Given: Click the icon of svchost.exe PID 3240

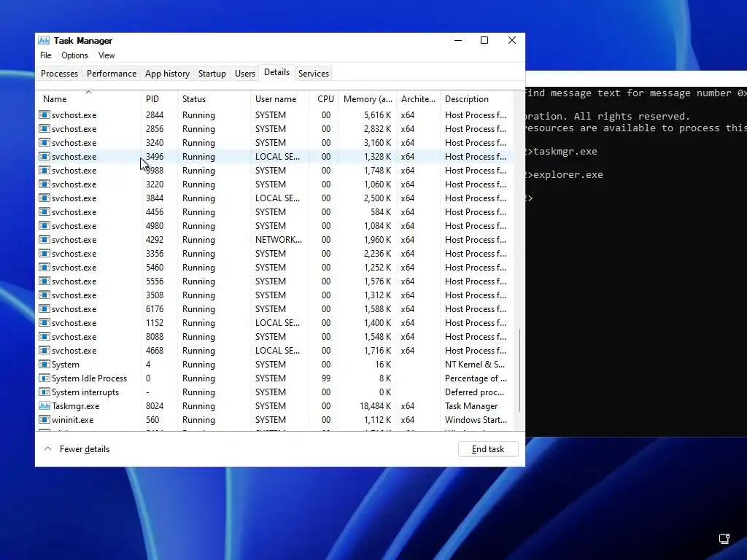Looking at the screenshot, I should click(x=44, y=142).
